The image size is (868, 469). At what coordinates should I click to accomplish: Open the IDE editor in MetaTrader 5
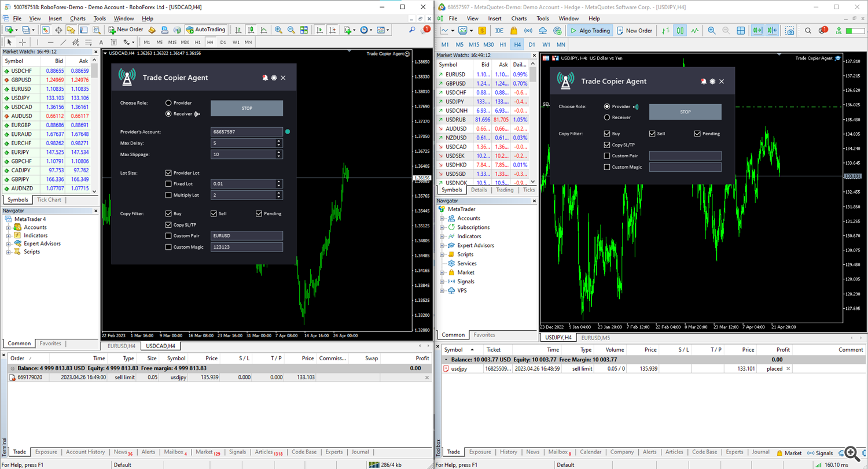499,31
